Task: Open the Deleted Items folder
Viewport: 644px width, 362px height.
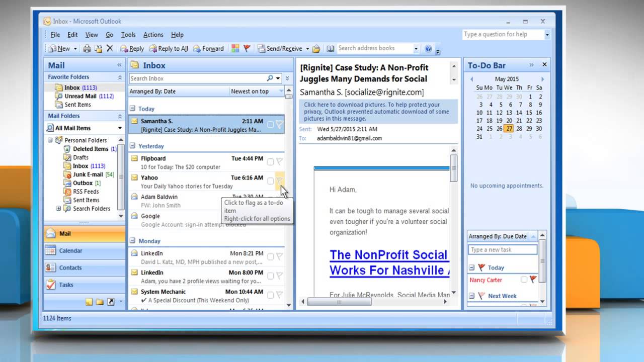Action: [90, 149]
